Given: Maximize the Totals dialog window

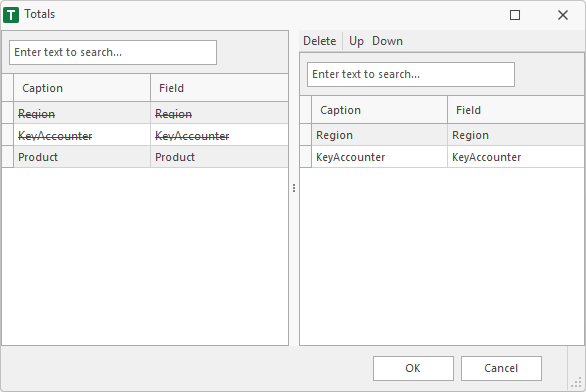Looking at the screenshot, I should (515, 15).
